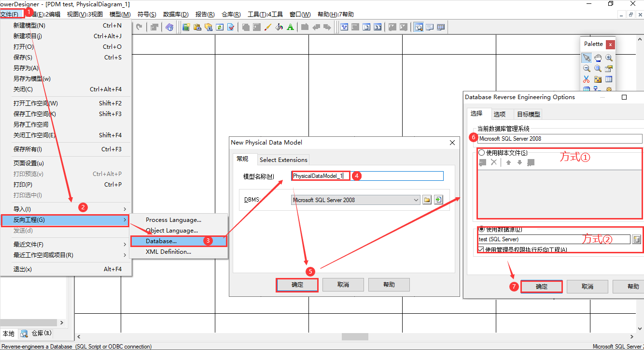The width and height of the screenshot is (644, 350).
Task: Click the test (SQL Server) data source field
Action: click(554, 239)
